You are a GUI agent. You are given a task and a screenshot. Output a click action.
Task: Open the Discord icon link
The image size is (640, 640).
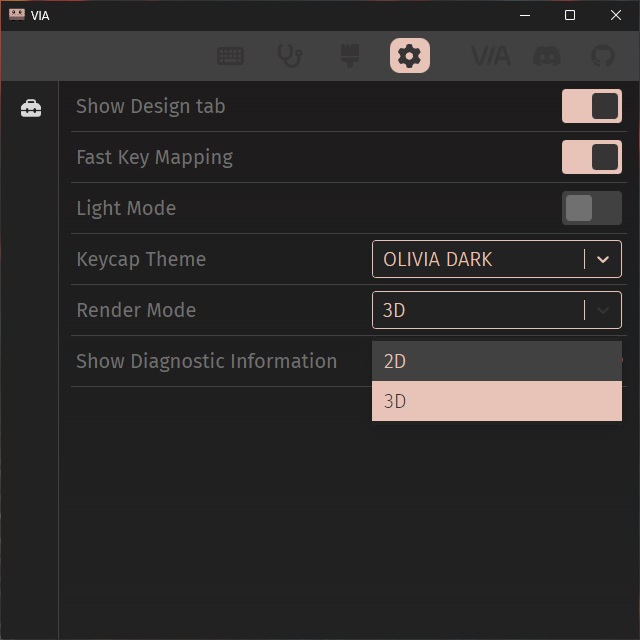pos(547,56)
